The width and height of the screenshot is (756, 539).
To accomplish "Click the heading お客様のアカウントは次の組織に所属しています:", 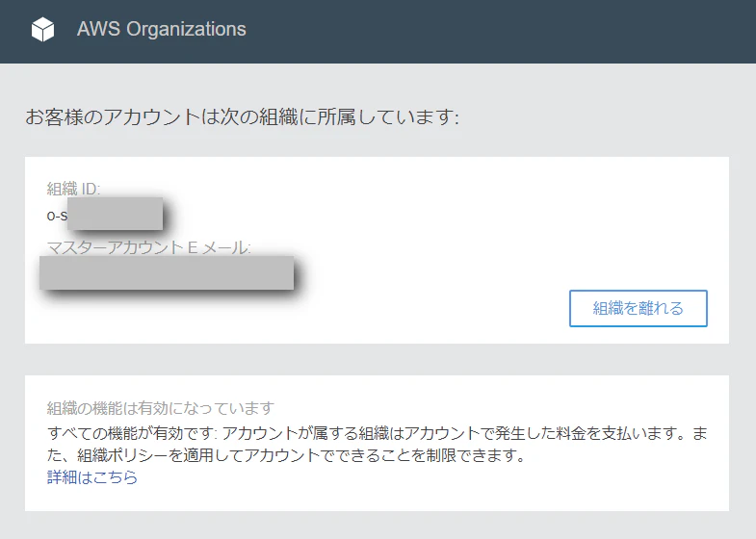I will click(242, 116).
